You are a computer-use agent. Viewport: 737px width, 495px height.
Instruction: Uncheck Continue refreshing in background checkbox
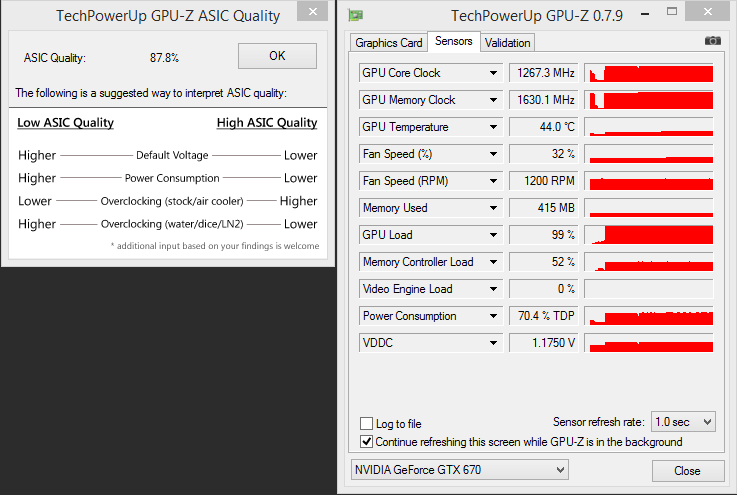[366, 441]
